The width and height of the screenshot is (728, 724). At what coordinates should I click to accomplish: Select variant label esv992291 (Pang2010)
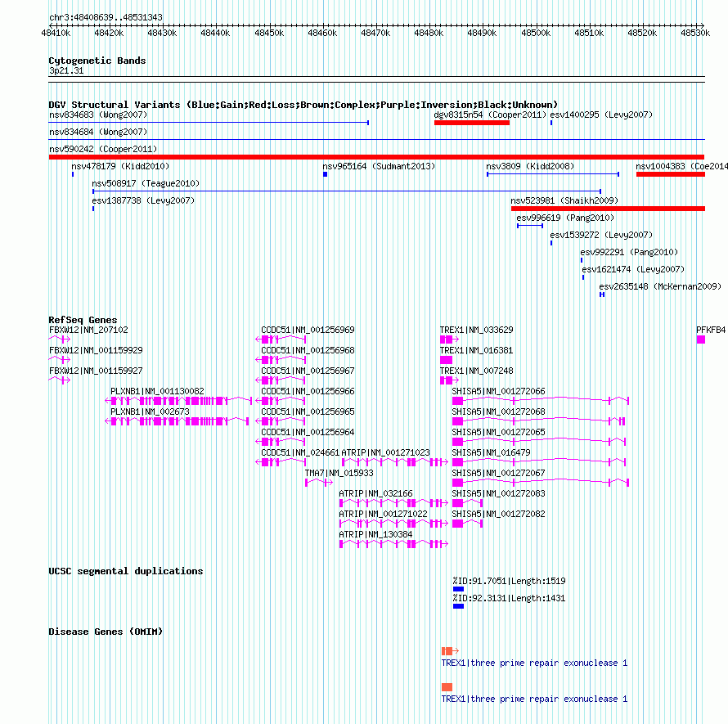[629, 252]
